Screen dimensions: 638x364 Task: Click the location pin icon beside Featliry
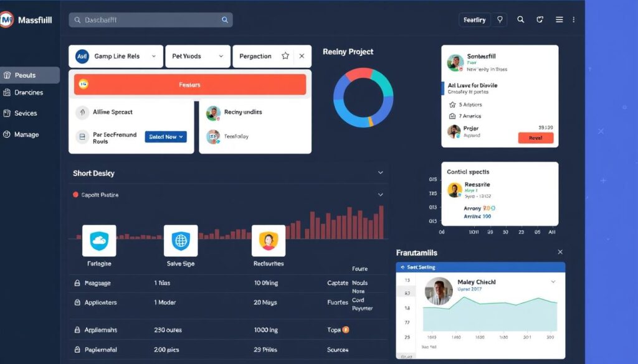(500, 20)
